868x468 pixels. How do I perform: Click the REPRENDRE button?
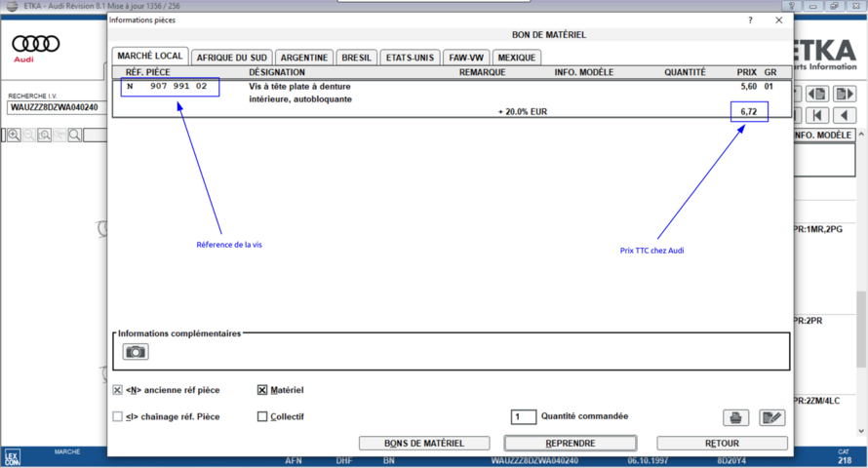(x=571, y=443)
